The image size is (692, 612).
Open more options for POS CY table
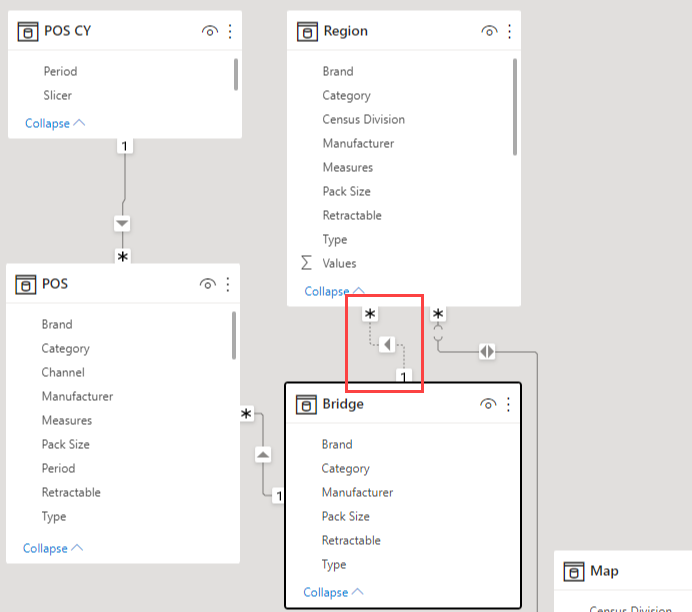pos(230,31)
